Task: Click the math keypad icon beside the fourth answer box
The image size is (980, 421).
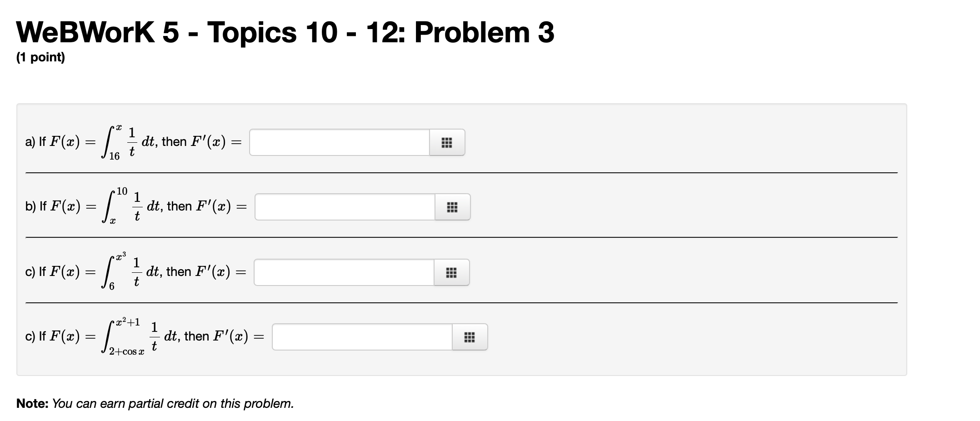Action: [470, 337]
